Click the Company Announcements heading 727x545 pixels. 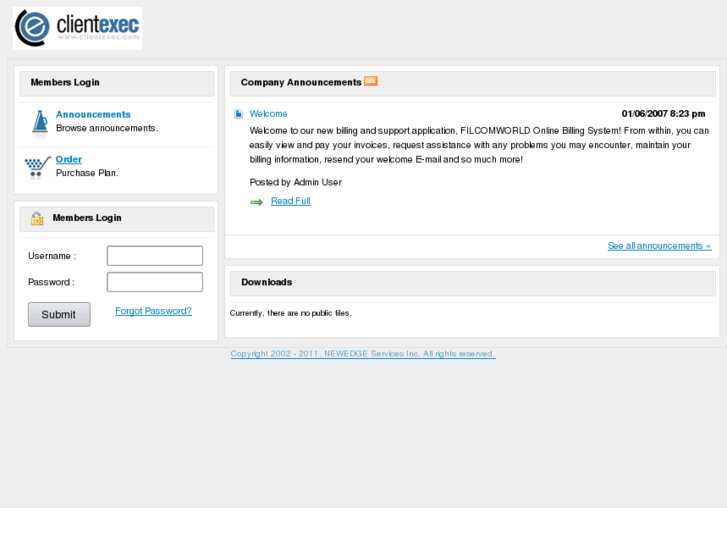click(x=301, y=82)
